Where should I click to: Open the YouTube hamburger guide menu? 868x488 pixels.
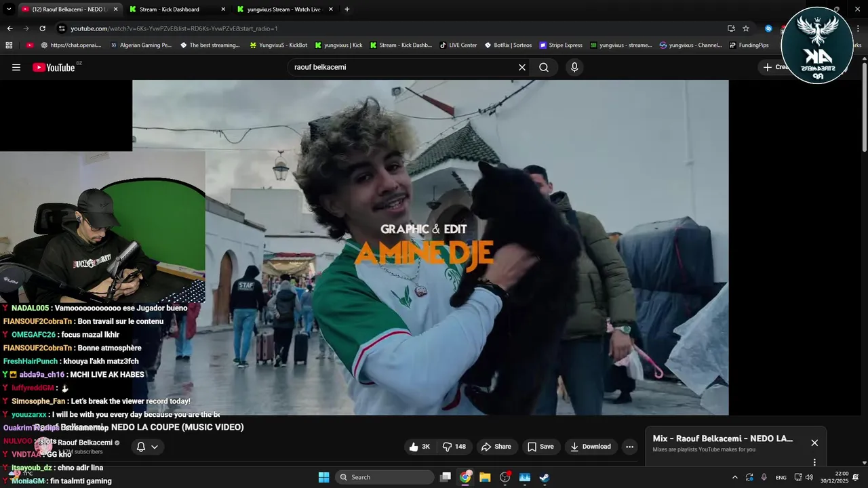16,67
